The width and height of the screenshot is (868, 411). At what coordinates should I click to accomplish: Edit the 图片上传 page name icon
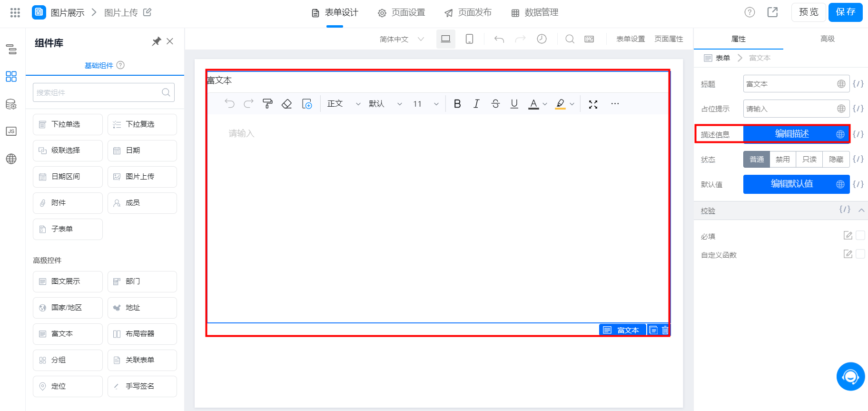(x=148, y=12)
